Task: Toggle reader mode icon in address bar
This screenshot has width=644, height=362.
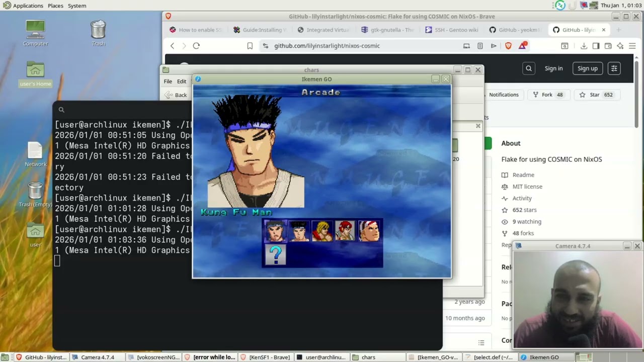Action: (x=480, y=46)
